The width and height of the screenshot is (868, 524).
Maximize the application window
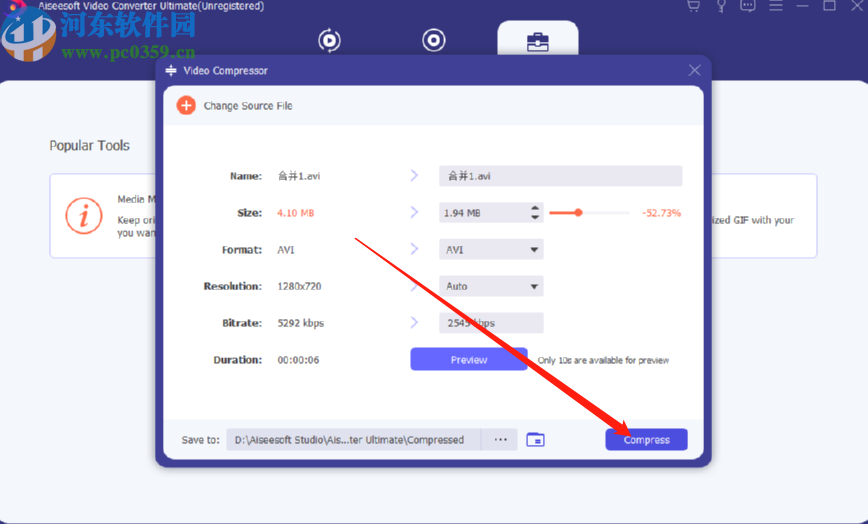click(x=829, y=6)
